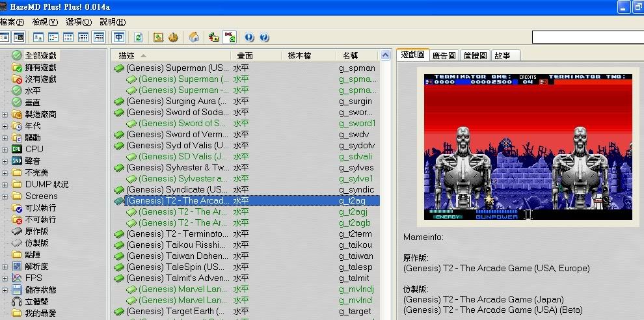Expand the FPS tree node
Image resolution: width=644 pixels, height=320 pixels.
click(x=5, y=278)
